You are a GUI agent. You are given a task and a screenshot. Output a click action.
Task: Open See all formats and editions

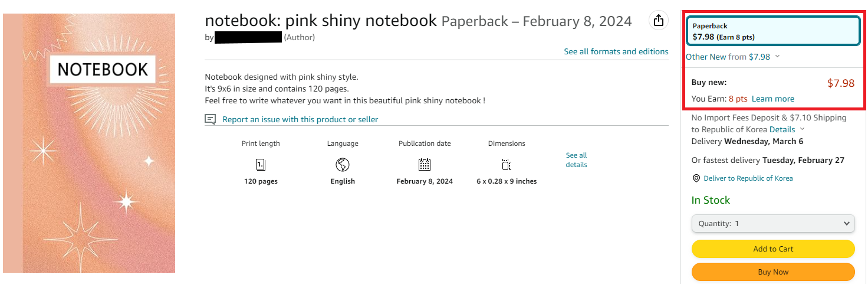coord(616,51)
